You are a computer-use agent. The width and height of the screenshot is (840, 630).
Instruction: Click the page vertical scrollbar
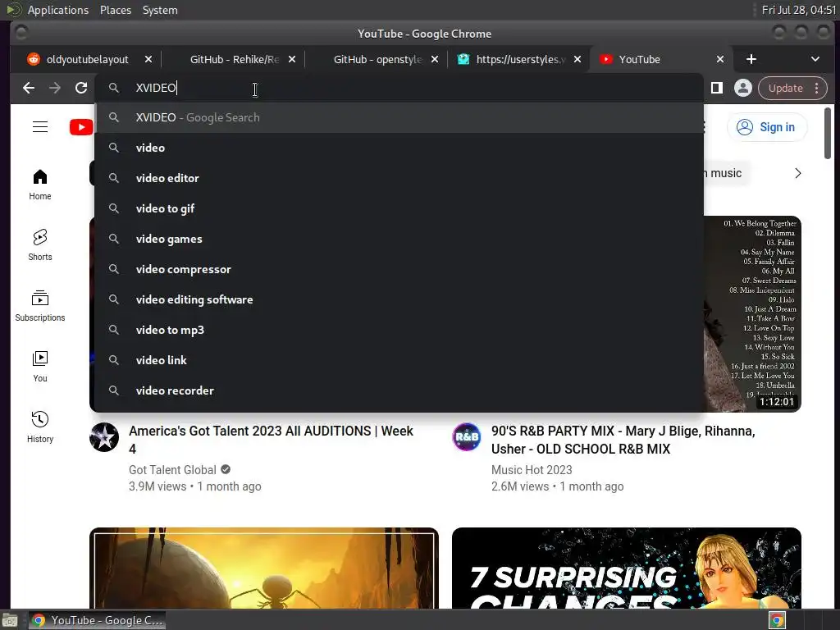click(828, 133)
